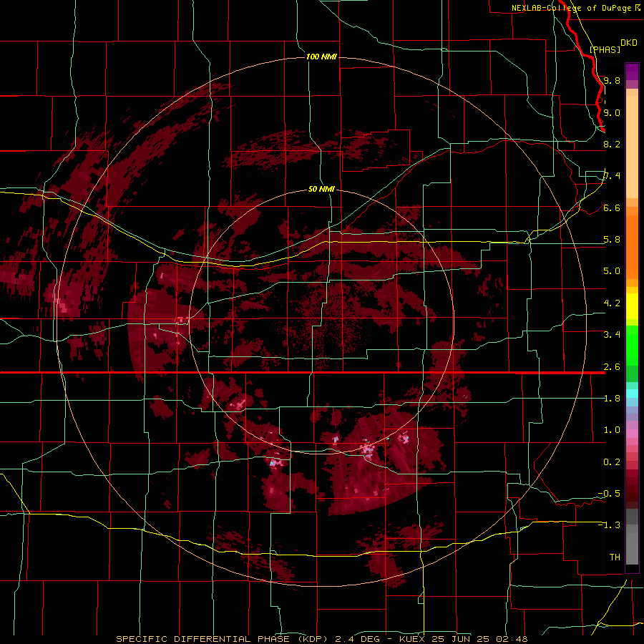Image resolution: width=644 pixels, height=644 pixels.
Task: Click the '50 NMI' range ring label
Action: pos(321,189)
